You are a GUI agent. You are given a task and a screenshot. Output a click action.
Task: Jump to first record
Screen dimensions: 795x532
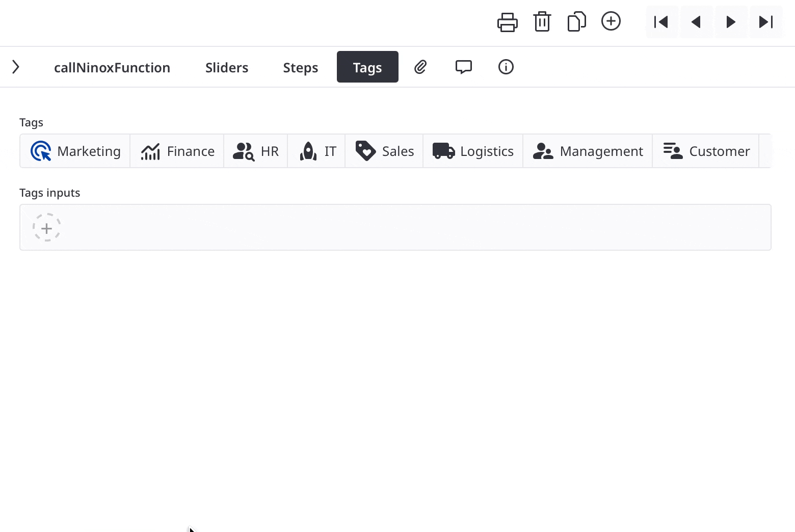[x=661, y=22]
